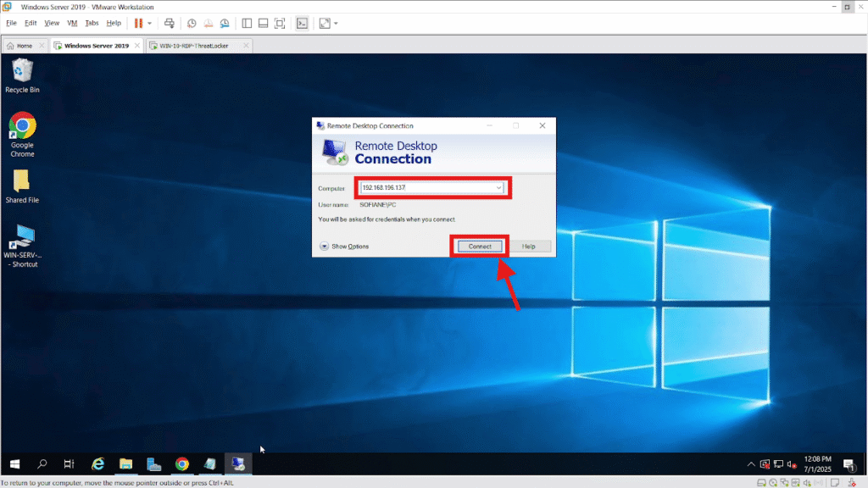The width and height of the screenshot is (868, 488).
Task: Expand the stretch guest dropdown arrow
Action: tap(336, 23)
